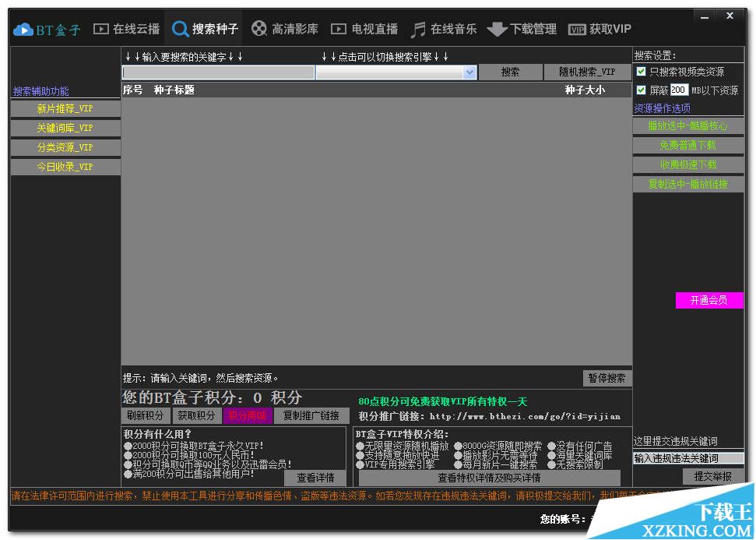Go to the 电视直播 tab
The width and height of the screenshot is (756, 540).
tap(364, 29)
